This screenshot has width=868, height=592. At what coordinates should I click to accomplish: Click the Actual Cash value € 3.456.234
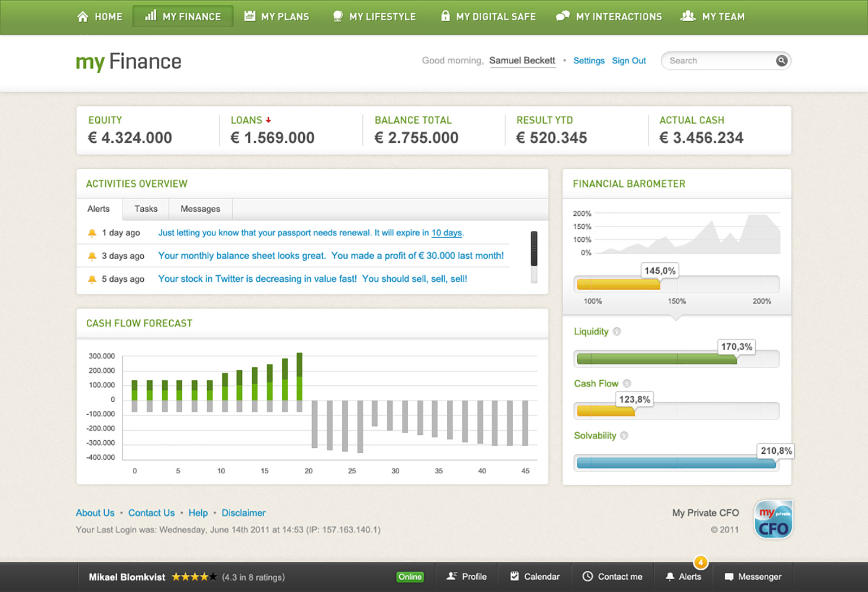tap(701, 138)
